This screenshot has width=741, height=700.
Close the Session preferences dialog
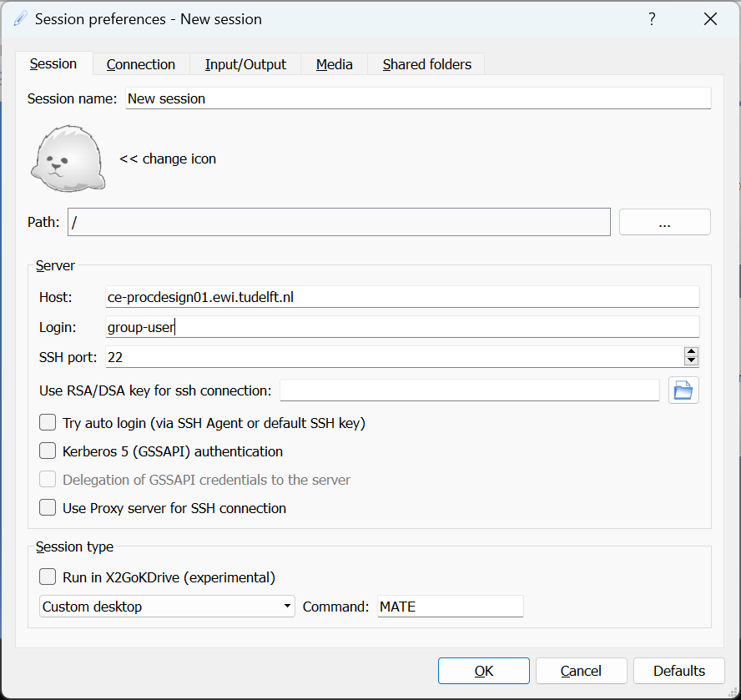710,19
